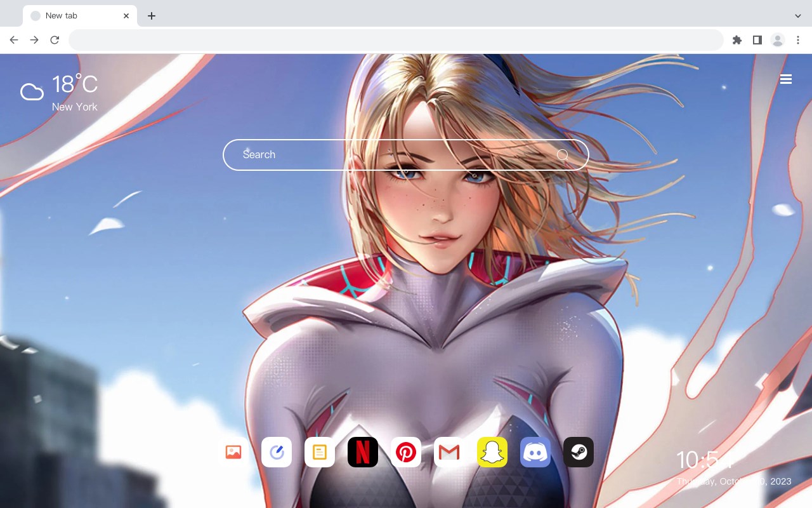Open the Chrome extensions puzzle icon
Screen dimensions: 812x508
point(737,40)
